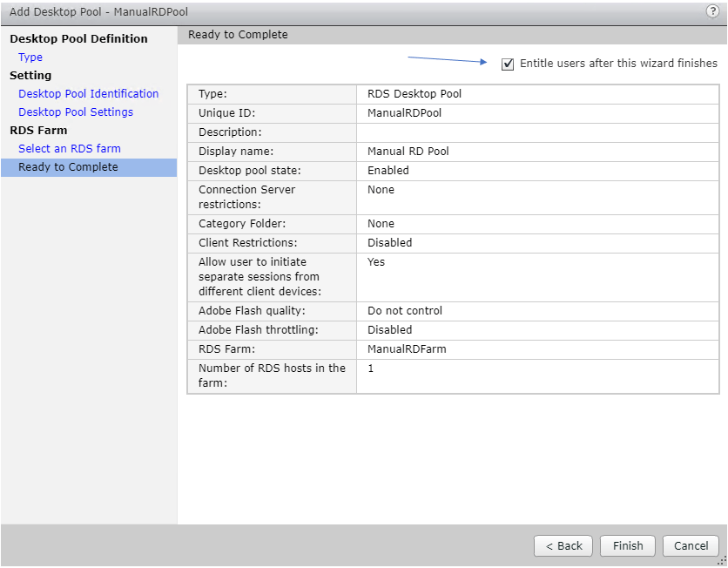The image size is (728, 568).
Task: Click the Back button
Action: (563, 545)
